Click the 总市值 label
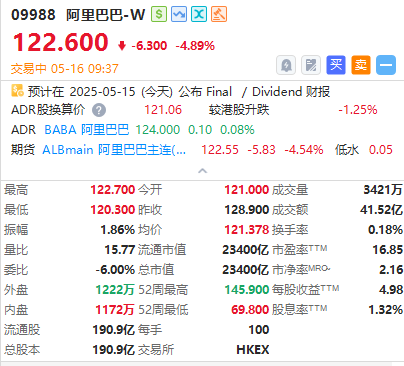Viewport: 404px width, 366px height. pos(156,270)
